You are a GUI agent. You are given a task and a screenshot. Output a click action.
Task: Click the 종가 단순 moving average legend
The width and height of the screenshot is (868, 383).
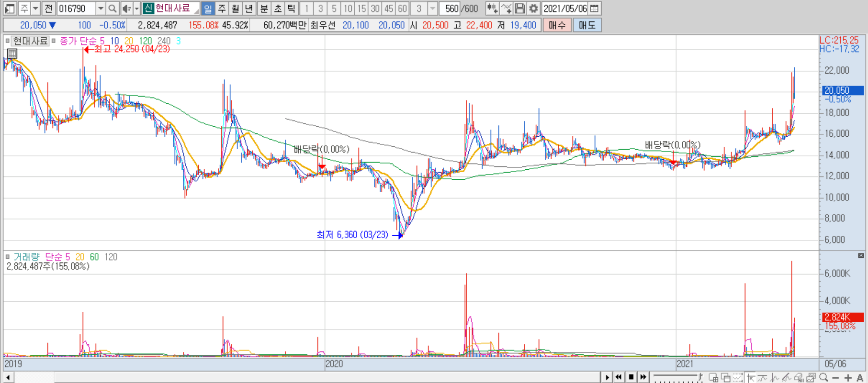coord(78,41)
